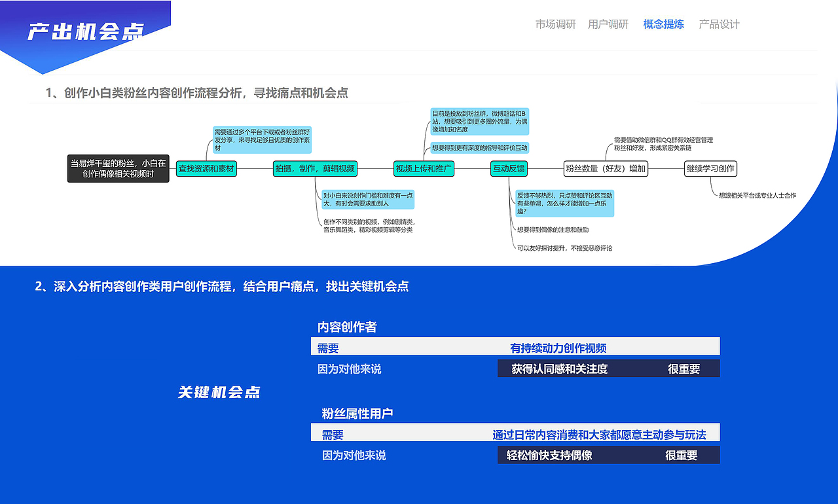Select the 市场调研 tab in the navigation
The image size is (838, 504).
click(555, 24)
